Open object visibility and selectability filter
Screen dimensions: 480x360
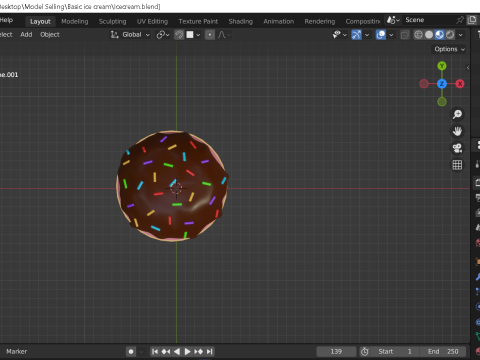coord(340,35)
